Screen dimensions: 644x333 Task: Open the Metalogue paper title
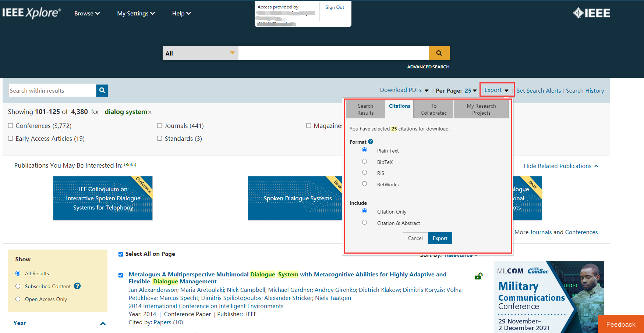click(287, 278)
